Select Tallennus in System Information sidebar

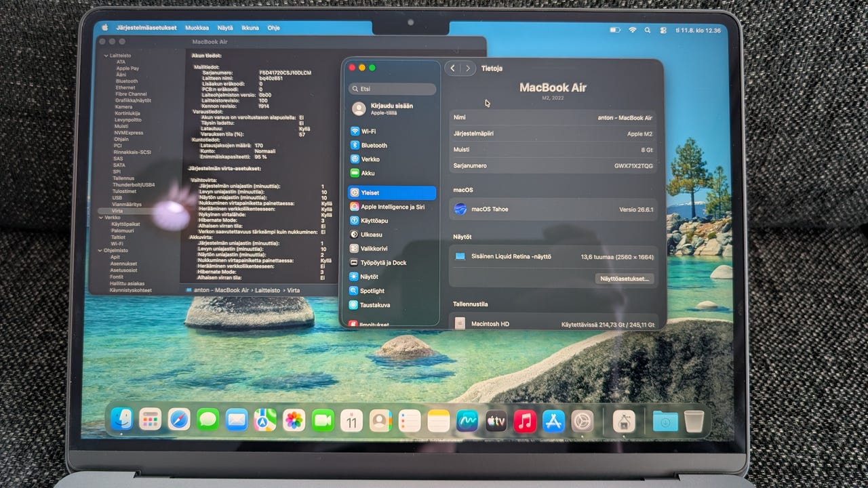[123, 178]
